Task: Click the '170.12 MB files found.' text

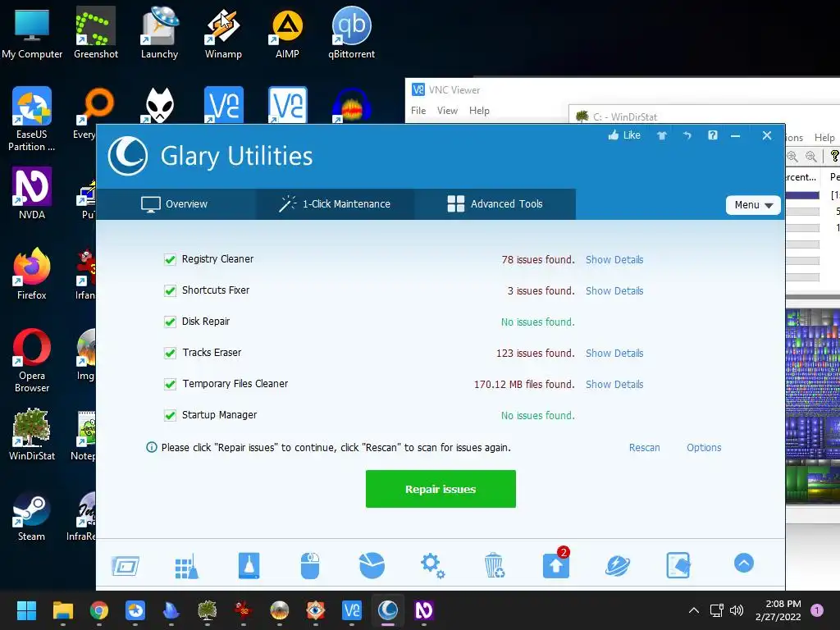Action: click(x=524, y=384)
